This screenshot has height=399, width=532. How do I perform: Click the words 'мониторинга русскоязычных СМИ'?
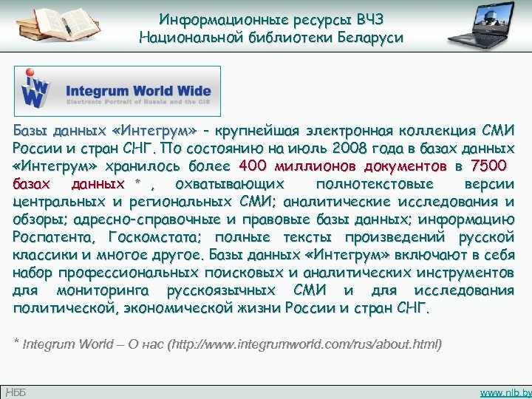point(191,291)
